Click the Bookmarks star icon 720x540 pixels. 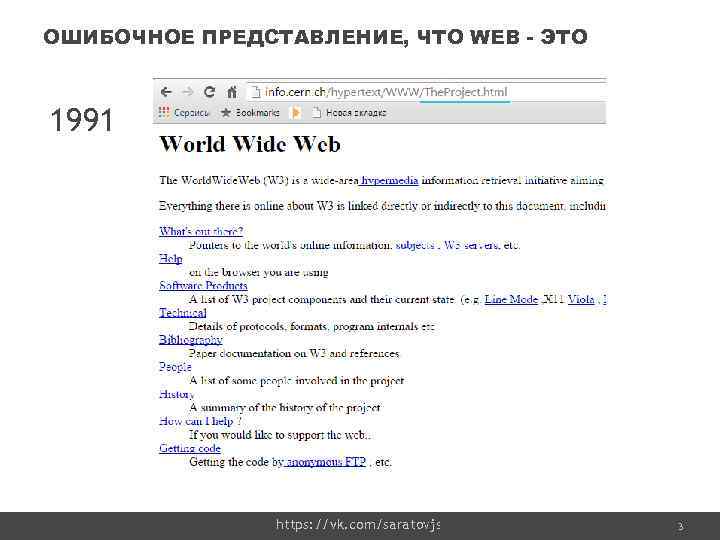pyautogui.click(x=225, y=112)
